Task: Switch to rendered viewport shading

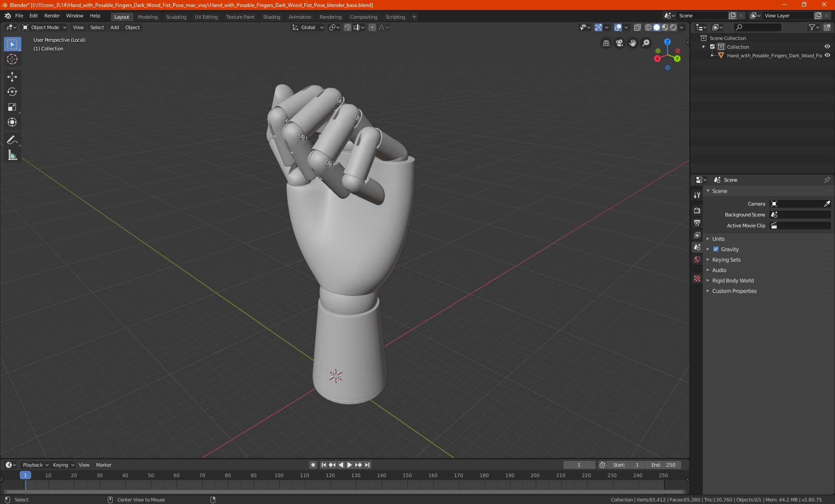Action: click(673, 27)
